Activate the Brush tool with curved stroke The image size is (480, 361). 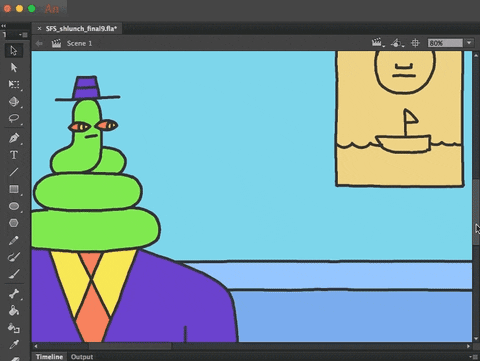coord(14,257)
